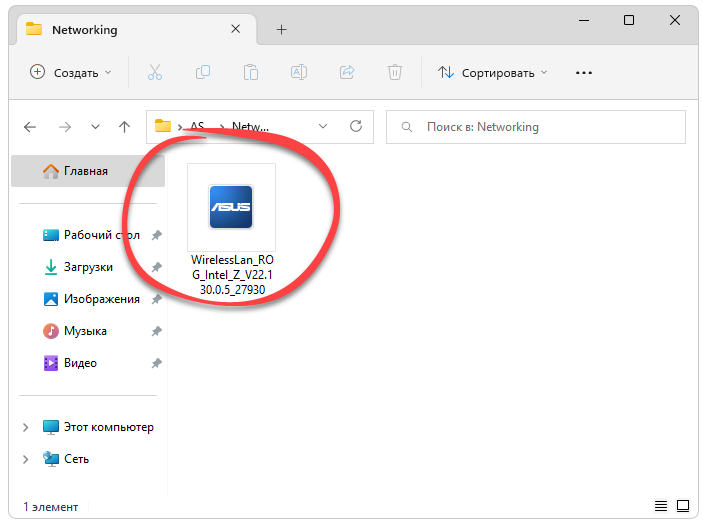Screen dimensions: 703x524
Task: Click the search field Поиск в: Networking
Action: click(536, 127)
